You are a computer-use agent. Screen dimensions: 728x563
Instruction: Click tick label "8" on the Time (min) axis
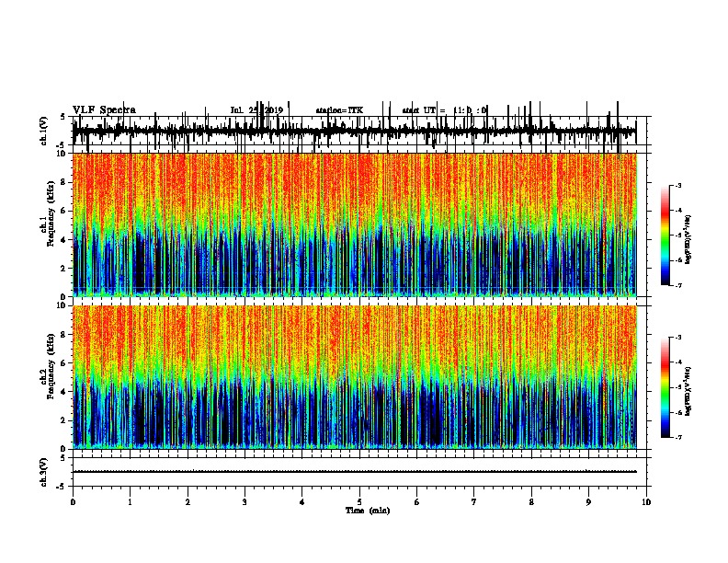[x=531, y=502]
